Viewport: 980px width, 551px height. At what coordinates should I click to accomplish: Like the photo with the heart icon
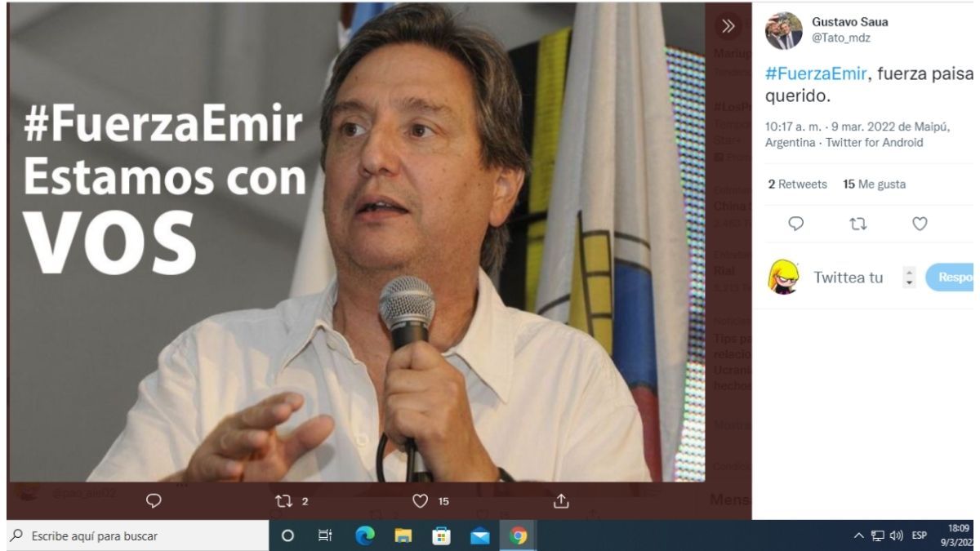coord(421,501)
